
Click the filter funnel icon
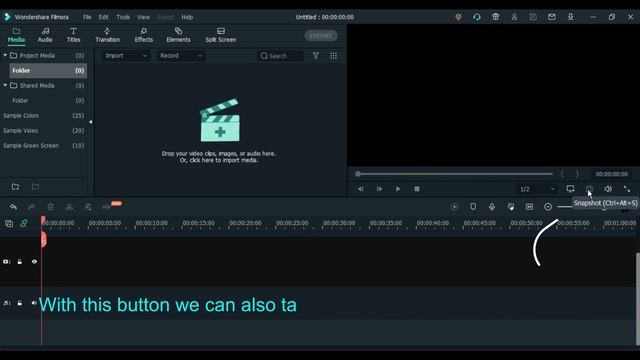(316, 56)
